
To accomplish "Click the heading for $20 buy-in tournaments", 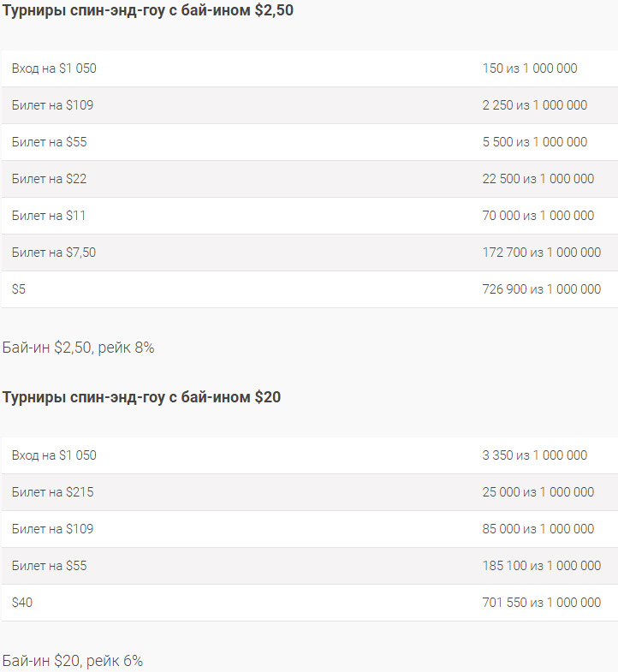I will 141,397.
